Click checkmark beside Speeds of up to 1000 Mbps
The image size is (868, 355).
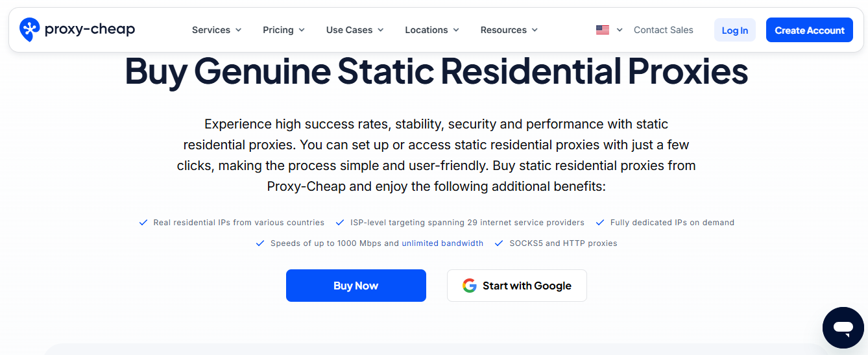coord(260,243)
